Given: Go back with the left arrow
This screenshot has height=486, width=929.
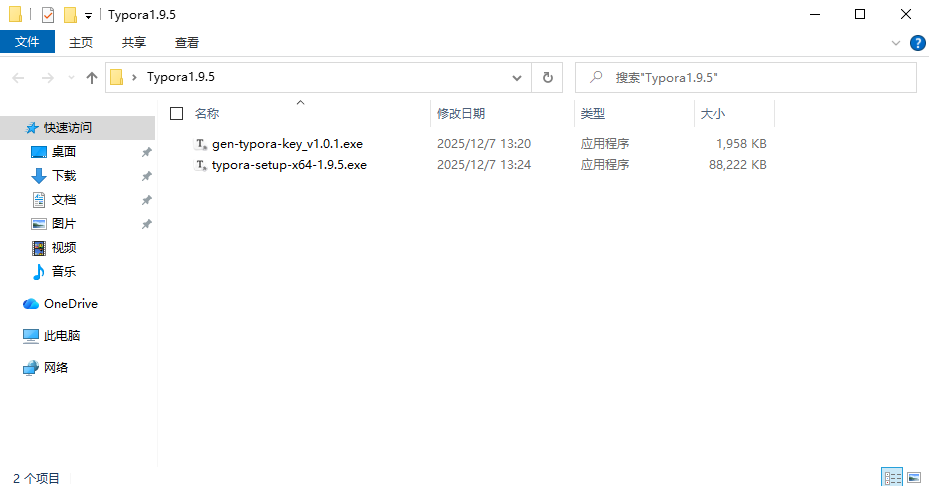Looking at the screenshot, I should coord(18,78).
